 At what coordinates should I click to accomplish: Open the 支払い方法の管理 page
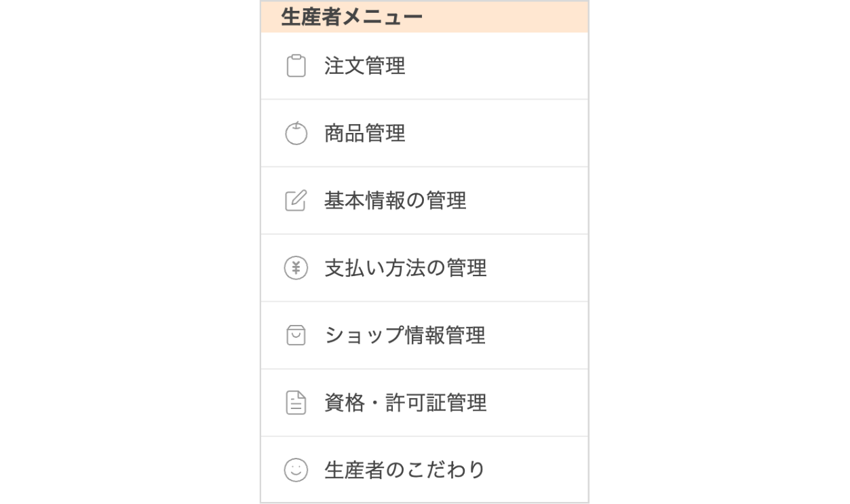click(404, 267)
